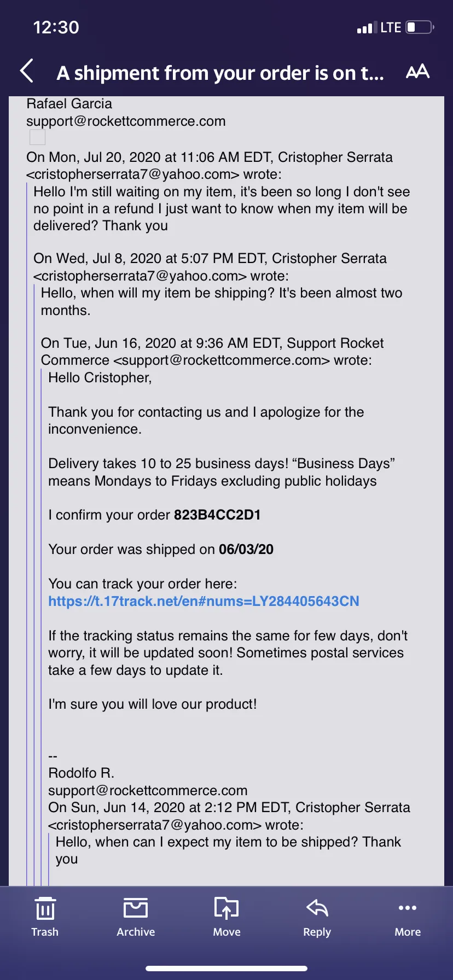Open the AA text size option
This screenshot has height=980, width=453.
click(417, 72)
